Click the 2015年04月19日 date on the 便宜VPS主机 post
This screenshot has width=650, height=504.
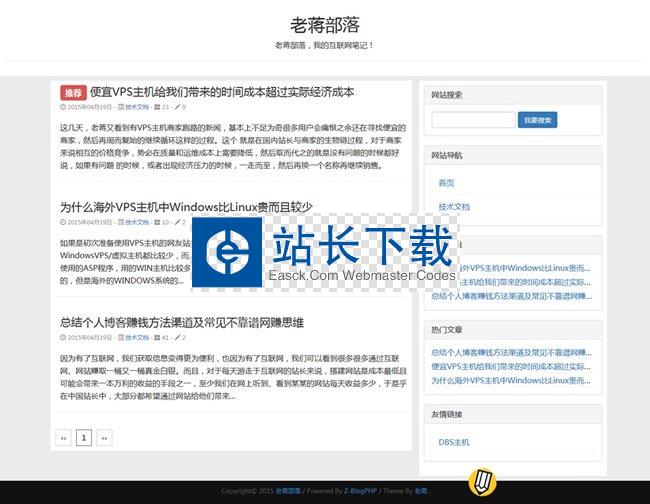pyautogui.click(x=90, y=107)
